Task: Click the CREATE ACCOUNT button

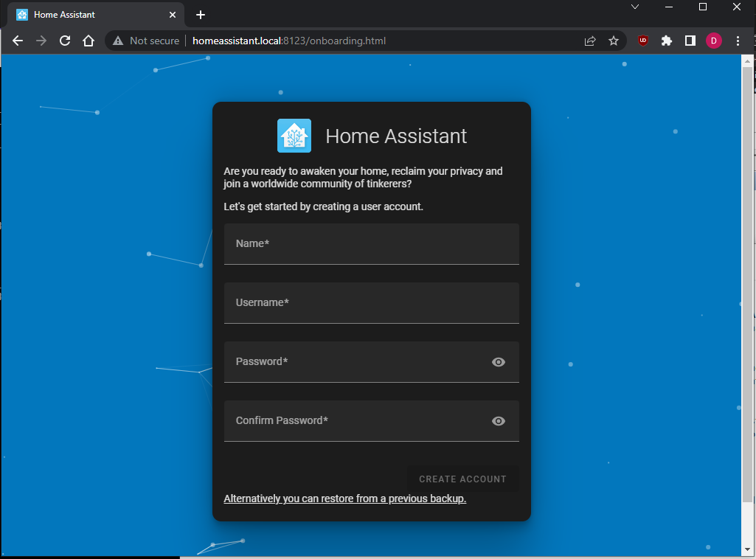Action: [x=463, y=479]
